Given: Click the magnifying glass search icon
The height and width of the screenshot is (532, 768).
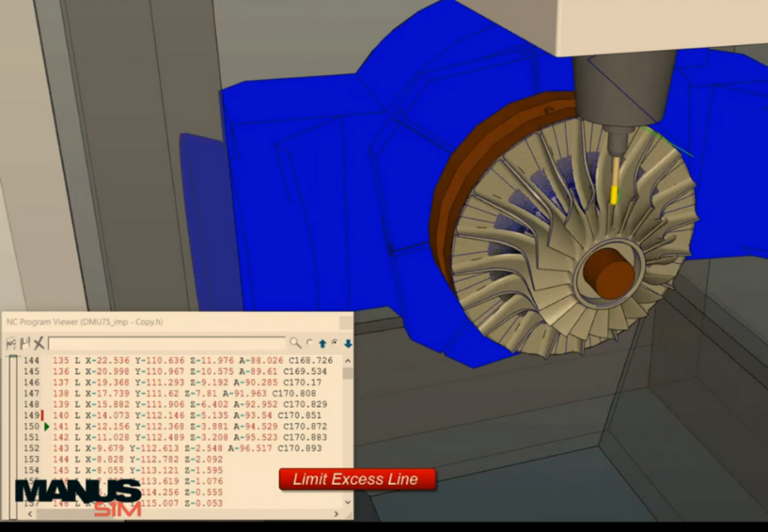Looking at the screenshot, I should point(295,344).
